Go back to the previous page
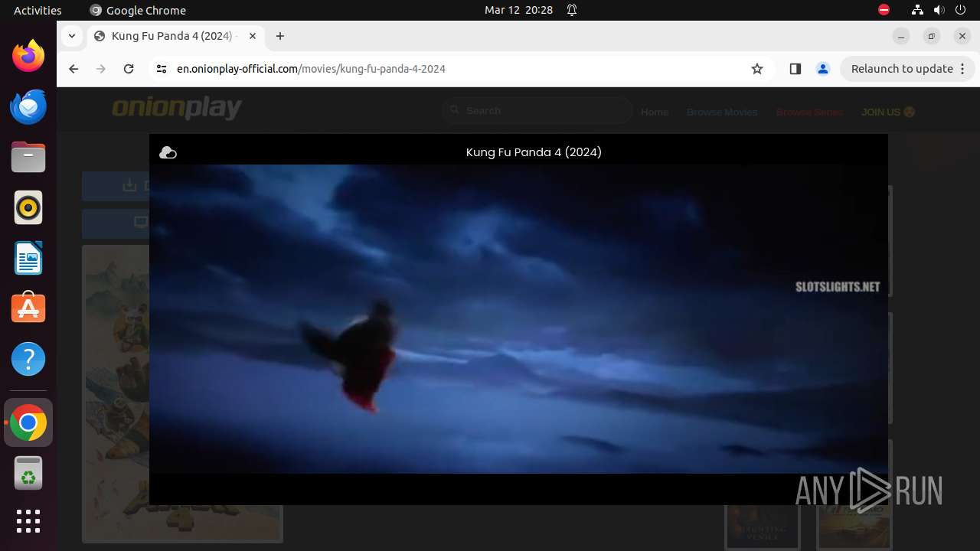The height and width of the screenshot is (551, 980). coord(73,69)
